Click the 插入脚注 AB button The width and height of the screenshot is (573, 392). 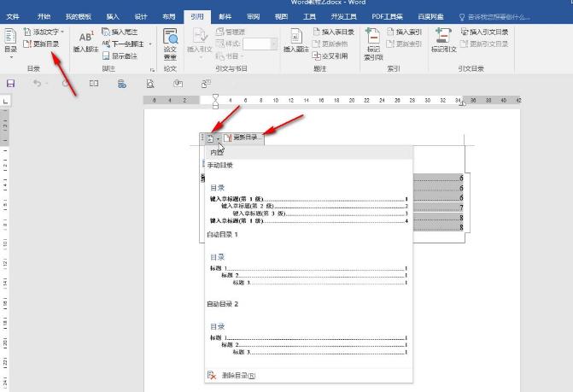click(86, 42)
